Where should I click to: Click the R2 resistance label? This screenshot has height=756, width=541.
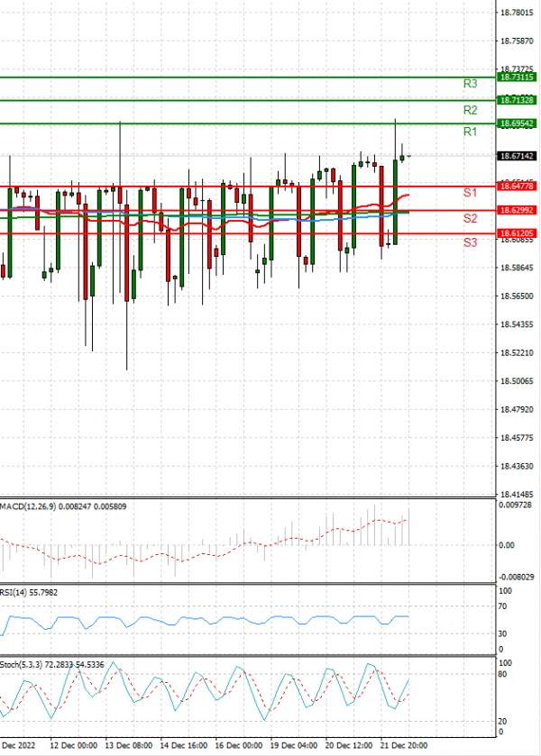click(470, 110)
